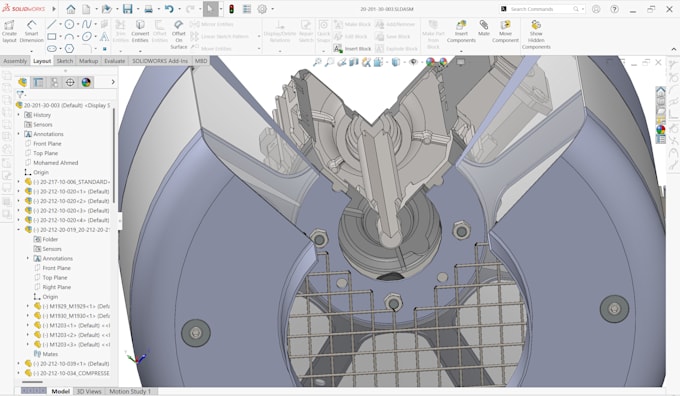Image resolution: width=680 pixels, height=396 pixels.
Task: Select the Straight Slot tool
Action: [x=52, y=49]
